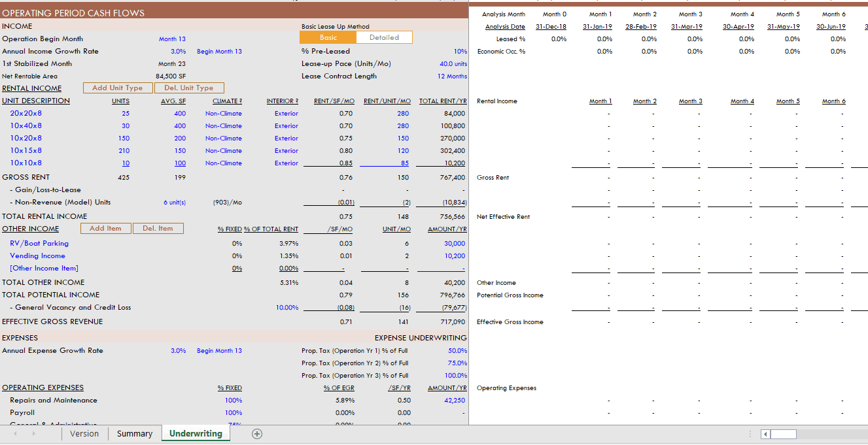868x445 pixels.
Task: Click Add Item under Other Income
Action: click(x=105, y=229)
